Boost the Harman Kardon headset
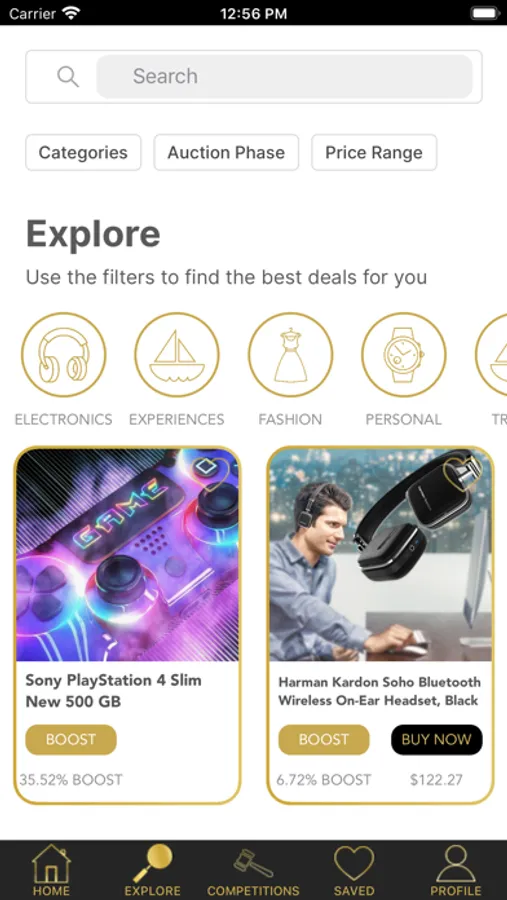The width and height of the screenshot is (507, 900). pos(324,739)
